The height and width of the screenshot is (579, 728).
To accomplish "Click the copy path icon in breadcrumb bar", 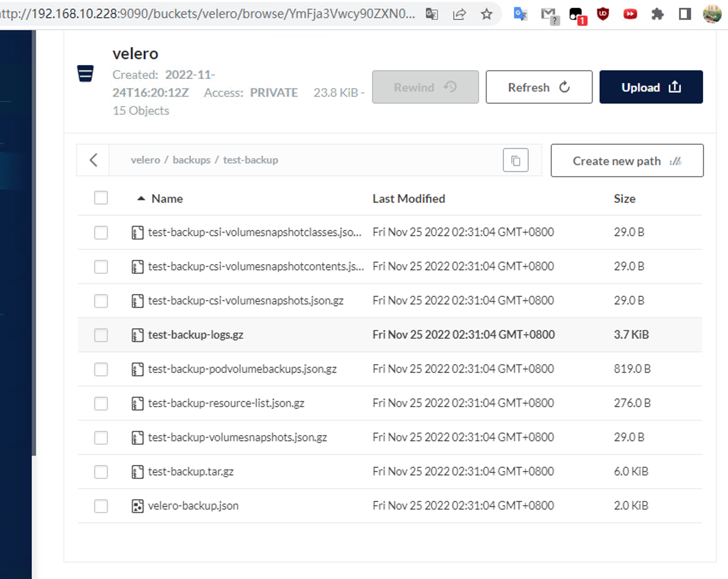I will [515, 160].
